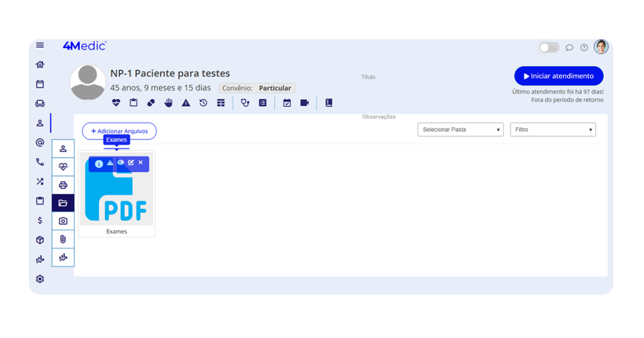Download the Exames PDF file
Image resolution: width=644 pixels, height=338 pixels.
click(x=110, y=163)
